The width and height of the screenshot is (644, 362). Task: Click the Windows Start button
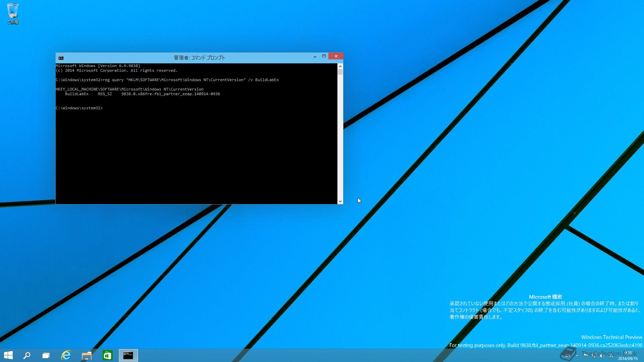(x=8, y=355)
